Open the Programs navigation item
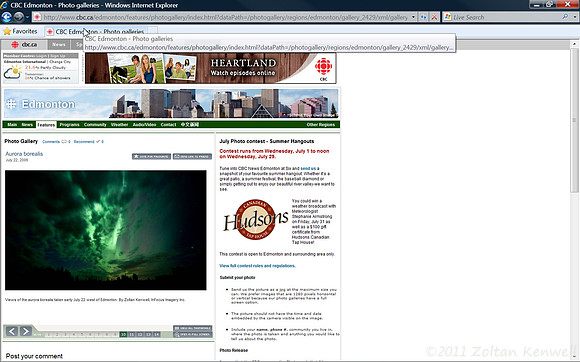 (70, 125)
